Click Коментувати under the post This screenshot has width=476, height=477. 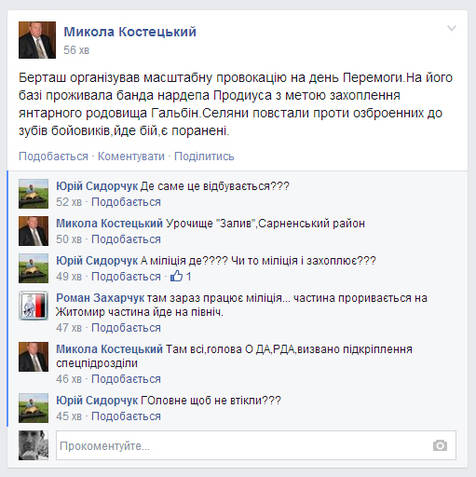[x=131, y=156]
